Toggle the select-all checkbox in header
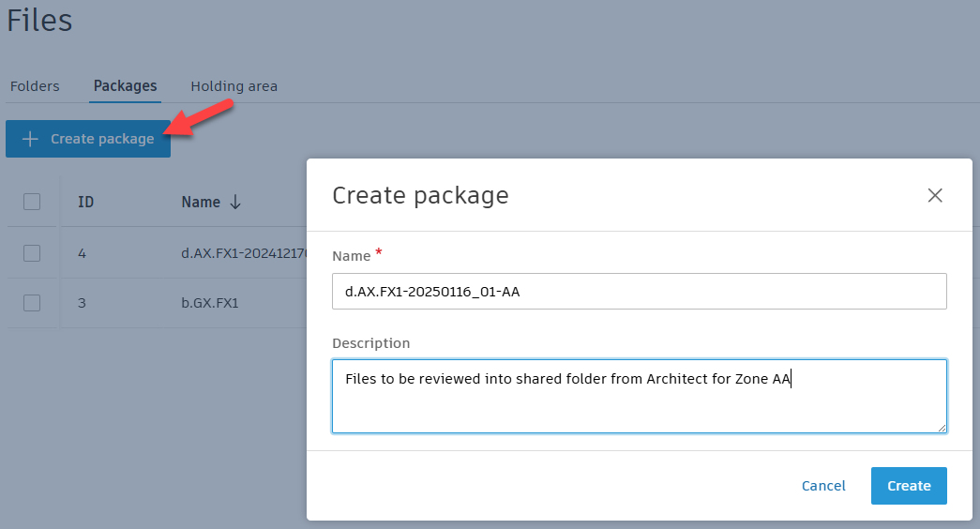This screenshot has width=980, height=529. point(32,202)
